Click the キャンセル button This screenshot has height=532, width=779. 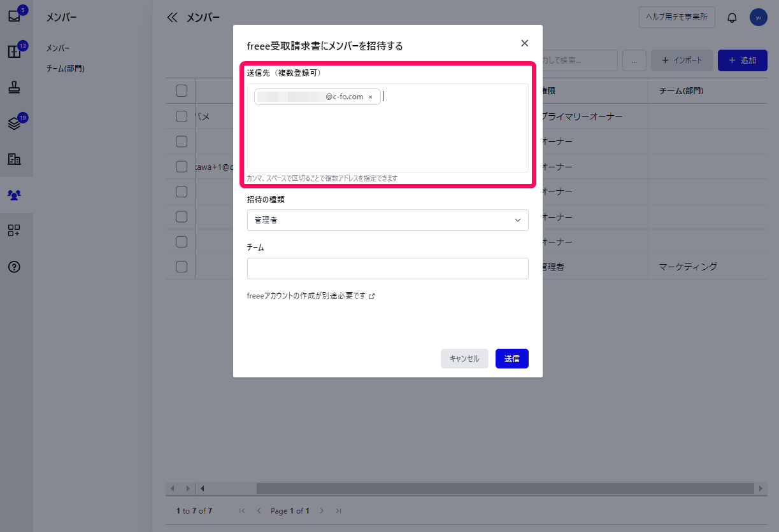[x=464, y=358]
